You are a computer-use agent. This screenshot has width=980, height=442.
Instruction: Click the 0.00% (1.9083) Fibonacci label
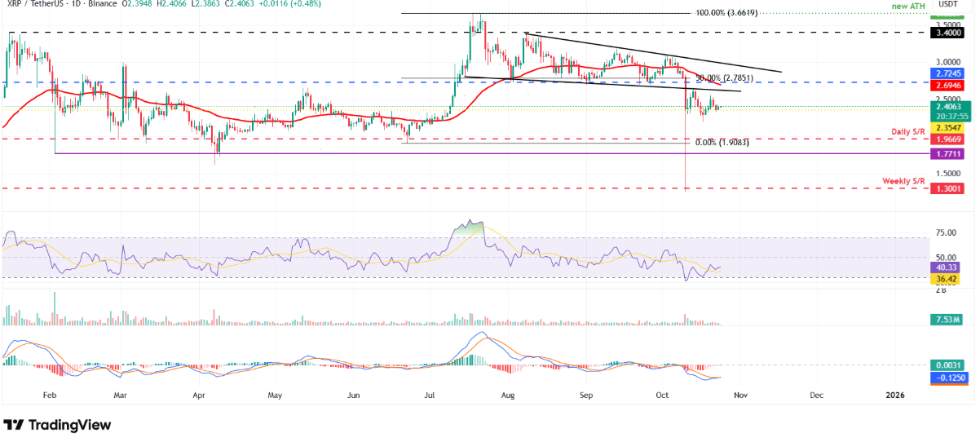pyautogui.click(x=722, y=142)
